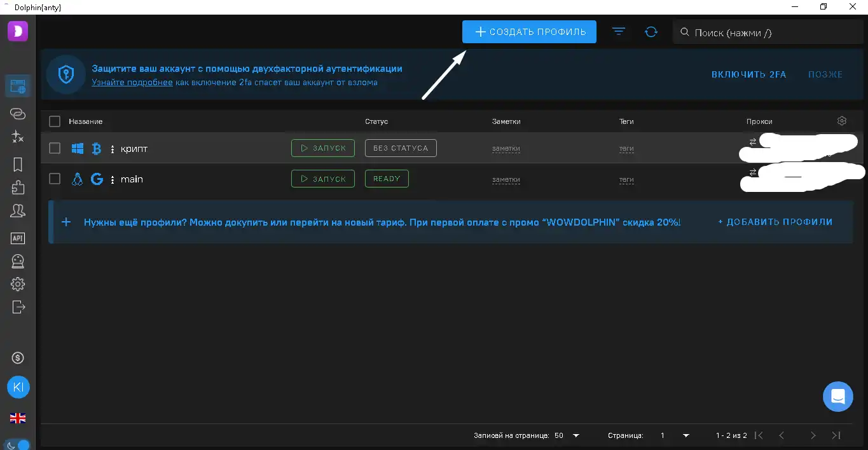The height and width of the screenshot is (450, 868).
Task: Select the profile name main
Action: coord(132,179)
